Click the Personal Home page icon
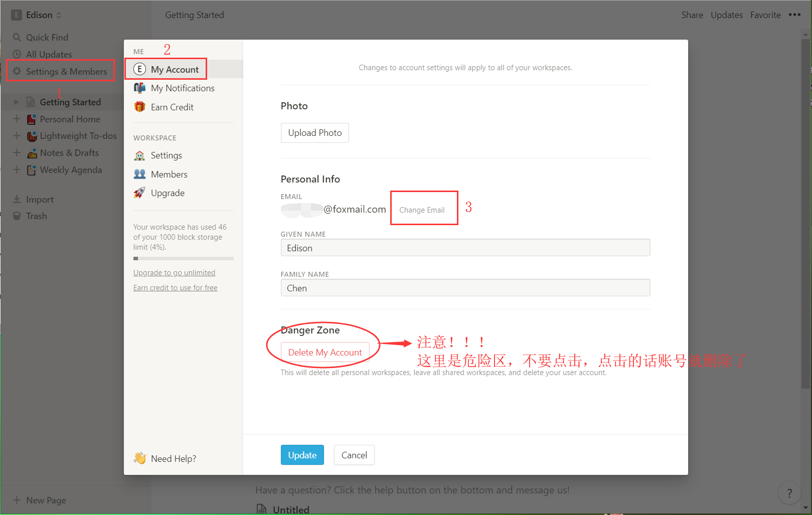 click(x=32, y=119)
